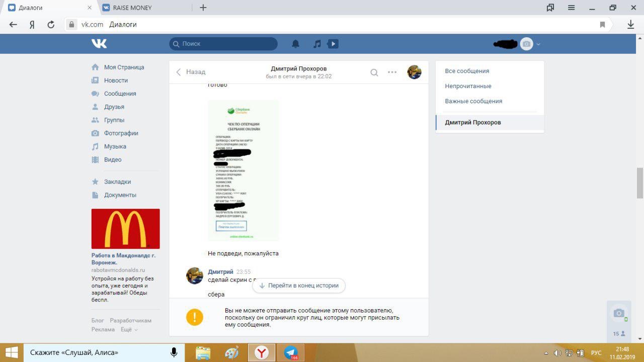Click the Алиса microphone icon in the taskbar

(x=174, y=352)
